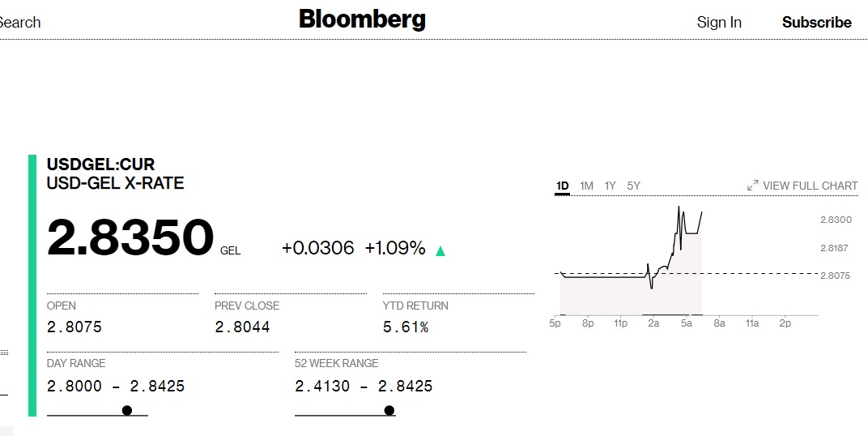This screenshot has height=436, width=868.
Task: Open the Search link in header
Action: 19,23
